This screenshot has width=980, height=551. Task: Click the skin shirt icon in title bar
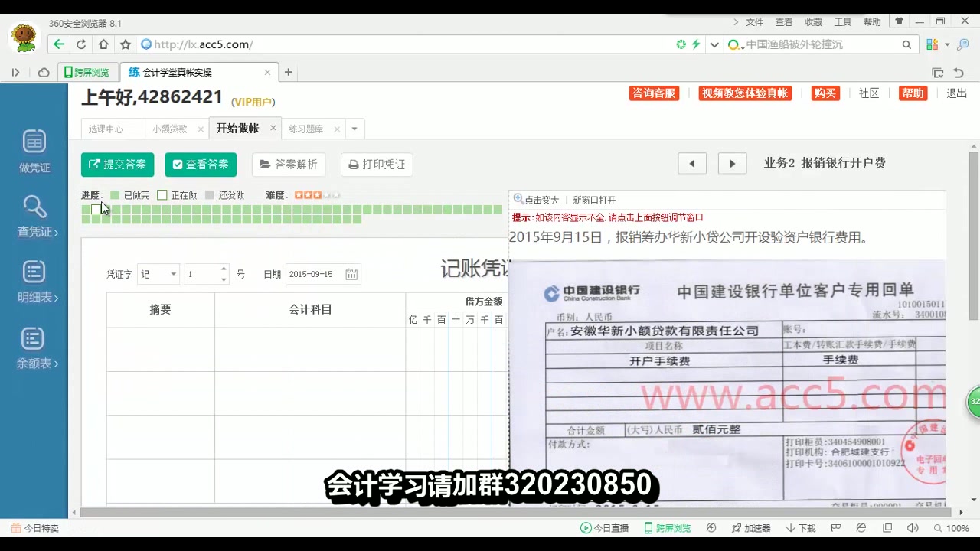[x=900, y=21]
